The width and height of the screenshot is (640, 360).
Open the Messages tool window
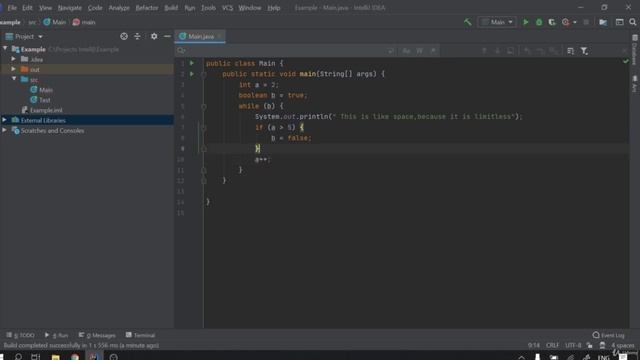(x=97, y=335)
